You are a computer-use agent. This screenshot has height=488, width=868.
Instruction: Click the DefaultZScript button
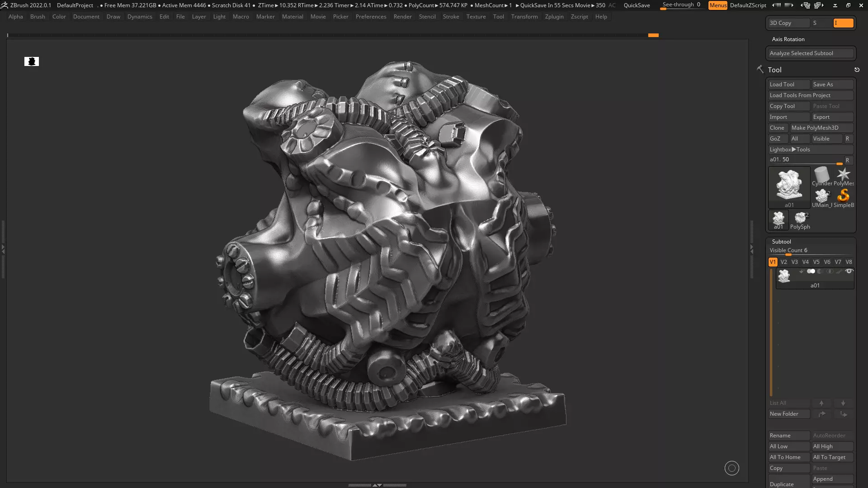tap(748, 5)
